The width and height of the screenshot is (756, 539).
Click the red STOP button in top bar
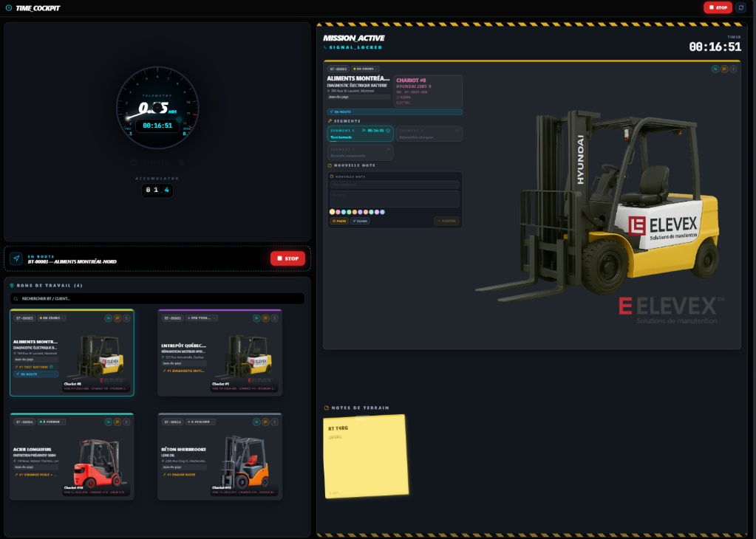point(718,7)
